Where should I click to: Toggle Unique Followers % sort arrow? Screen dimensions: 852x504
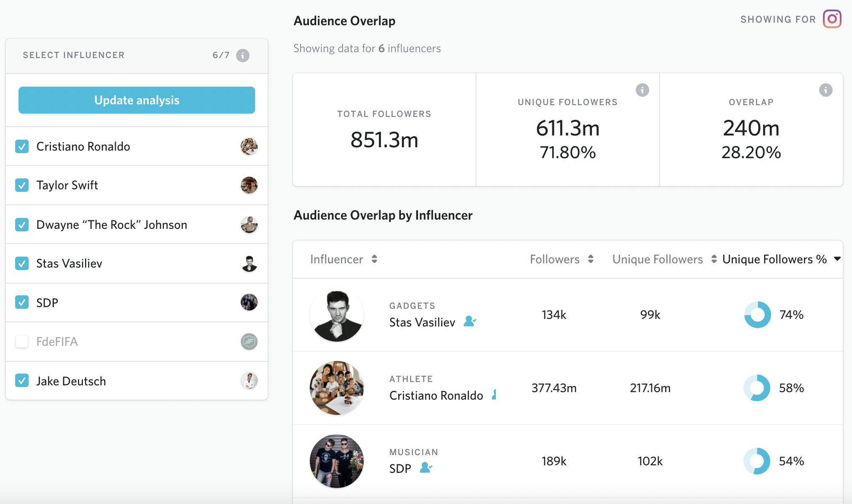(x=837, y=259)
